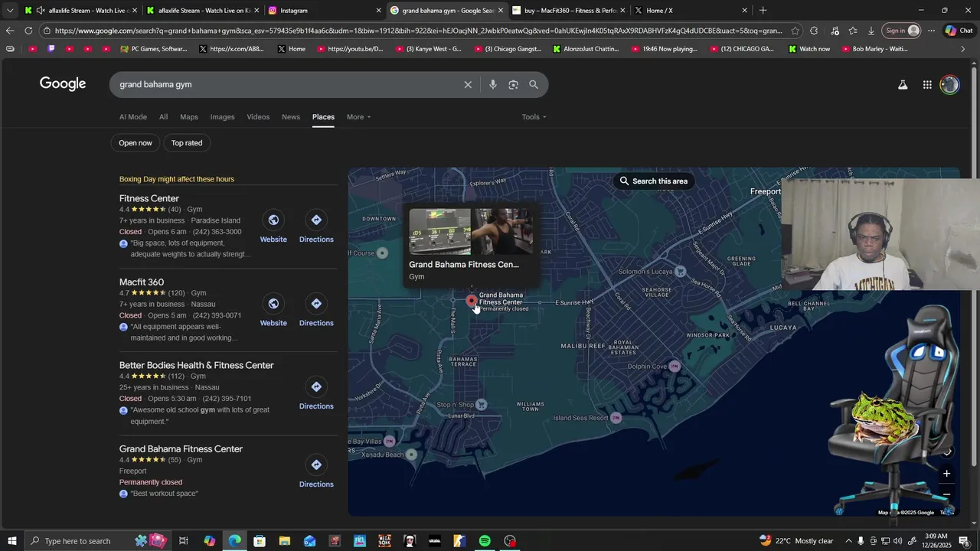Switch to the MacFit360 browser tab
The height and width of the screenshot is (551, 980).
click(x=568, y=10)
